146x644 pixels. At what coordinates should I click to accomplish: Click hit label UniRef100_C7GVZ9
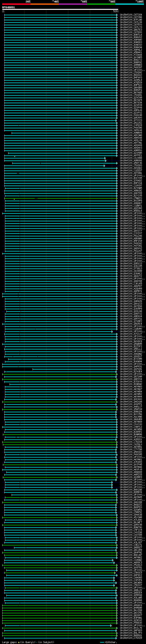click(131, 638)
